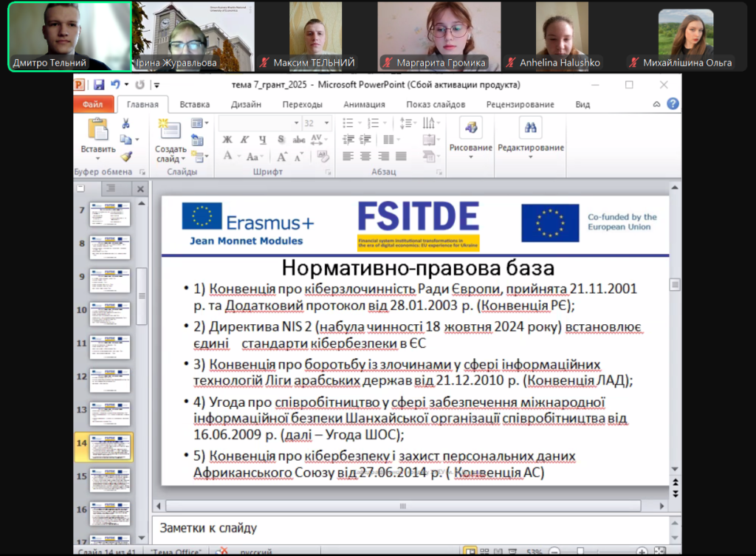Select the Format Painter brush icon
Image resolution: width=756 pixels, height=556 pixels.
pyautogui.click(x=126, y=157)
